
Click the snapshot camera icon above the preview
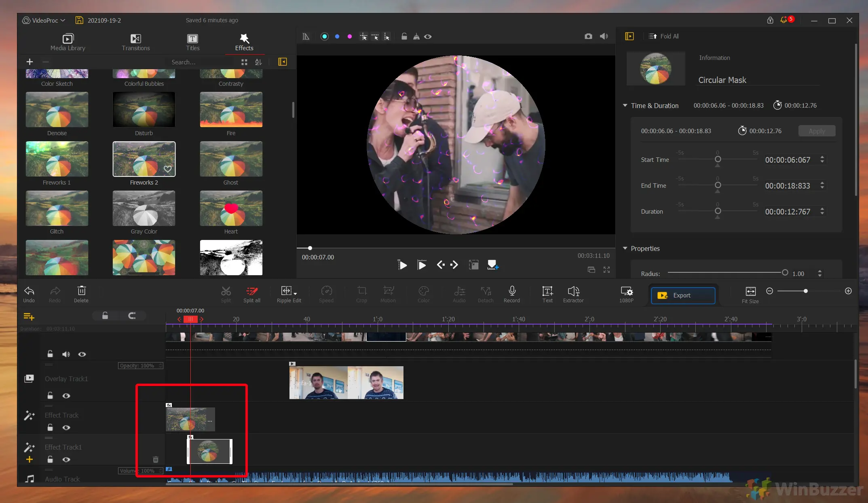pos(588,36)
